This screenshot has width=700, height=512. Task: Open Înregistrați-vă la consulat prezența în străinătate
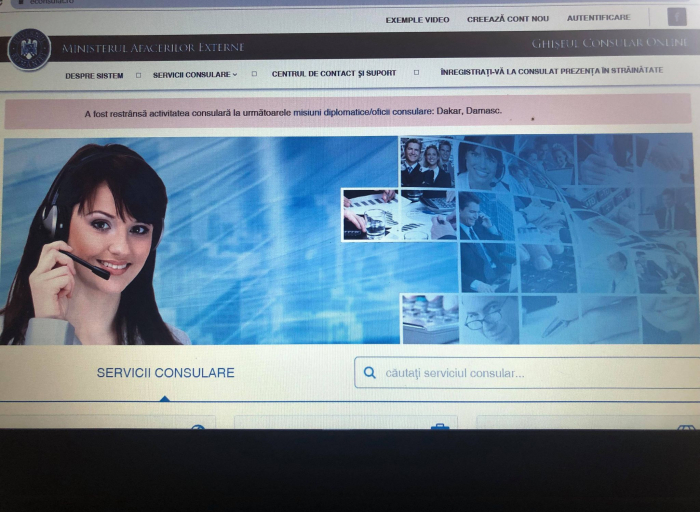tap(552, 71)
